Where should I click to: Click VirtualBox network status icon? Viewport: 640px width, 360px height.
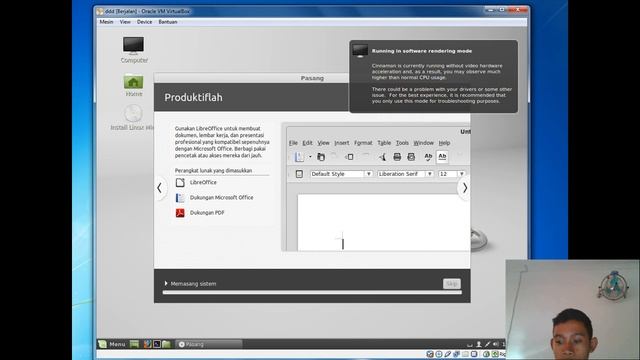tap(456, 354)
